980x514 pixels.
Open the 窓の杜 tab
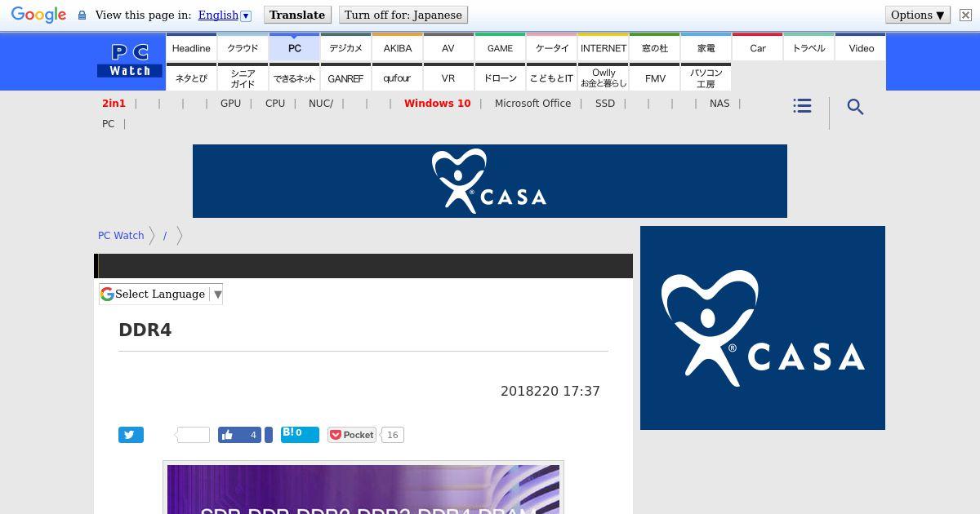coord(654,48)
